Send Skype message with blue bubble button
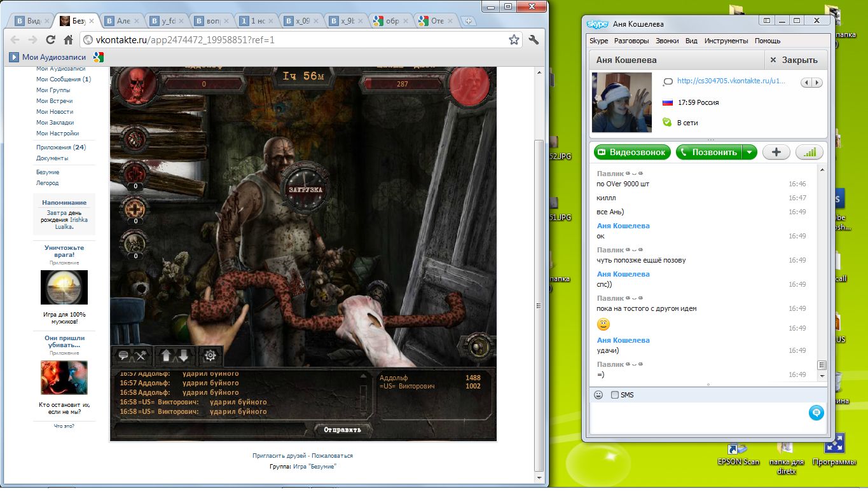The height and width of the screenshot is (501, 868). [x=816, y=413]
